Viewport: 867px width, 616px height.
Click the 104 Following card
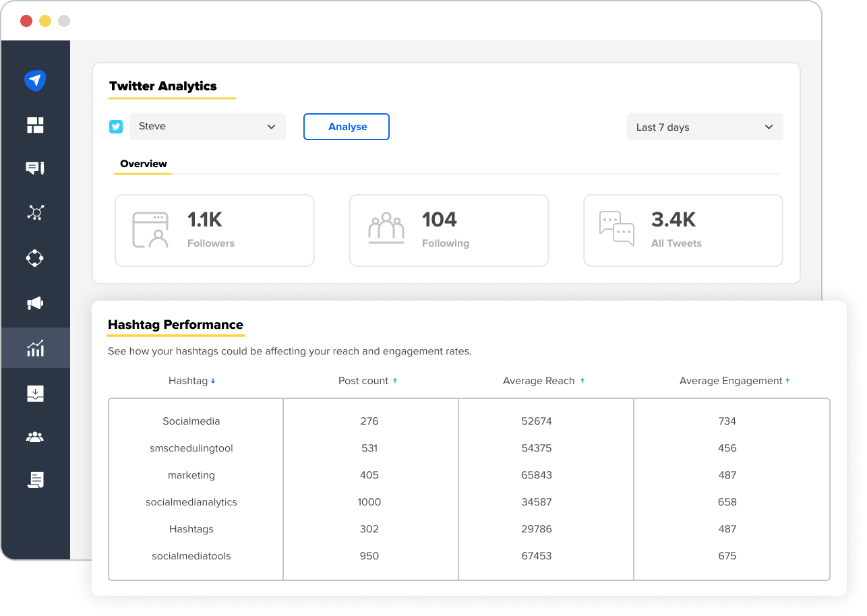449,230
